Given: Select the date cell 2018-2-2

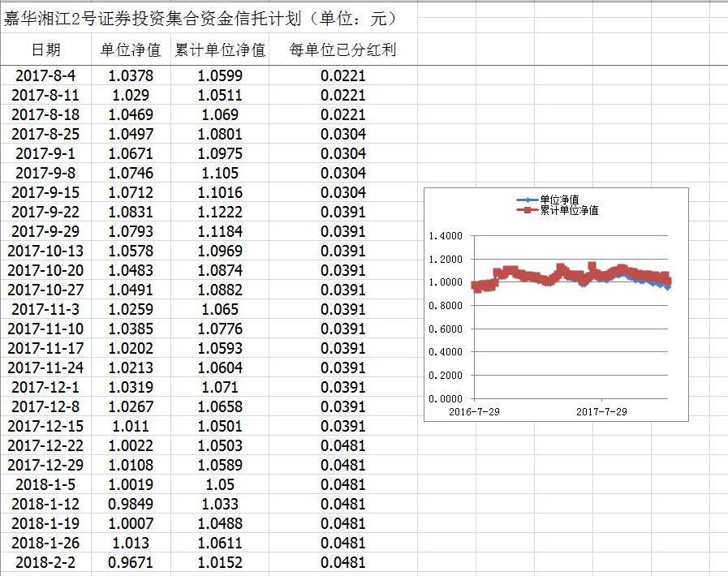Looking at the screenshot, I should [x=45, y=562].
